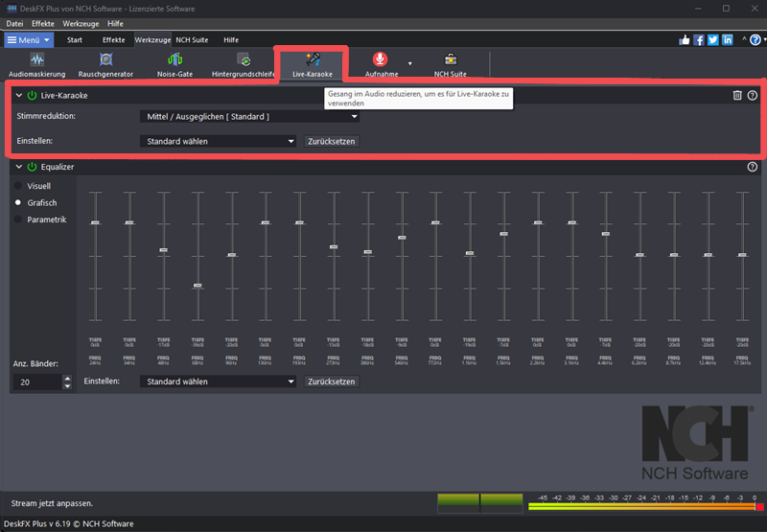This screenshot has height=532, width=767.
Task: Open Werkzeuge in the menu bar
Action: (x=81, y=23)
